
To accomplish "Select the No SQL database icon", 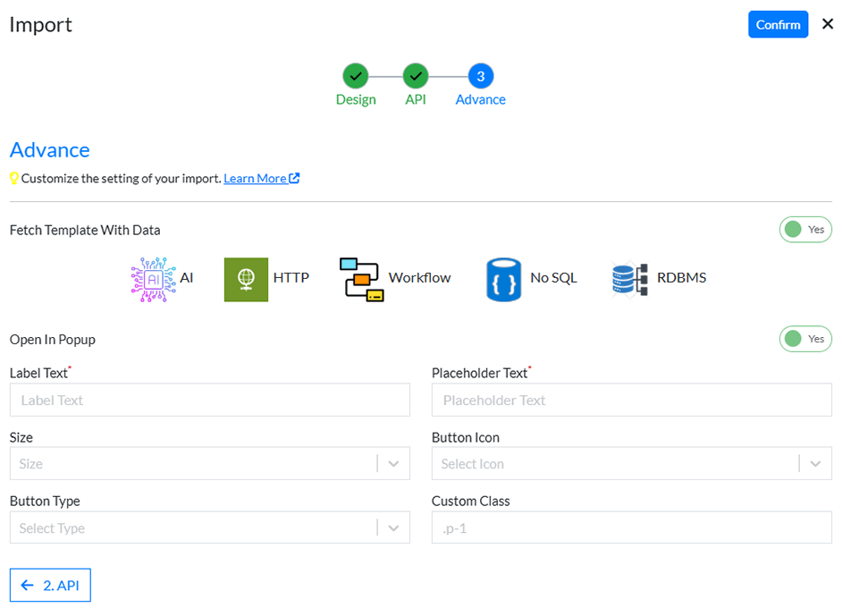I will point(503,279).
